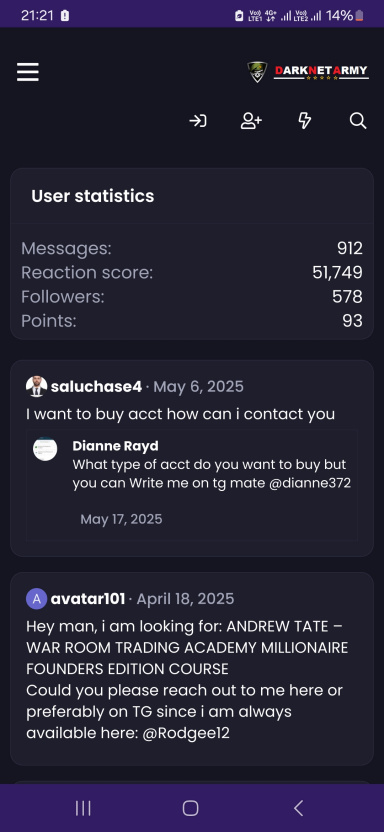Open the What's new lightning icon
This screenshot has height=832, width=384.
[x=304, y=121]
